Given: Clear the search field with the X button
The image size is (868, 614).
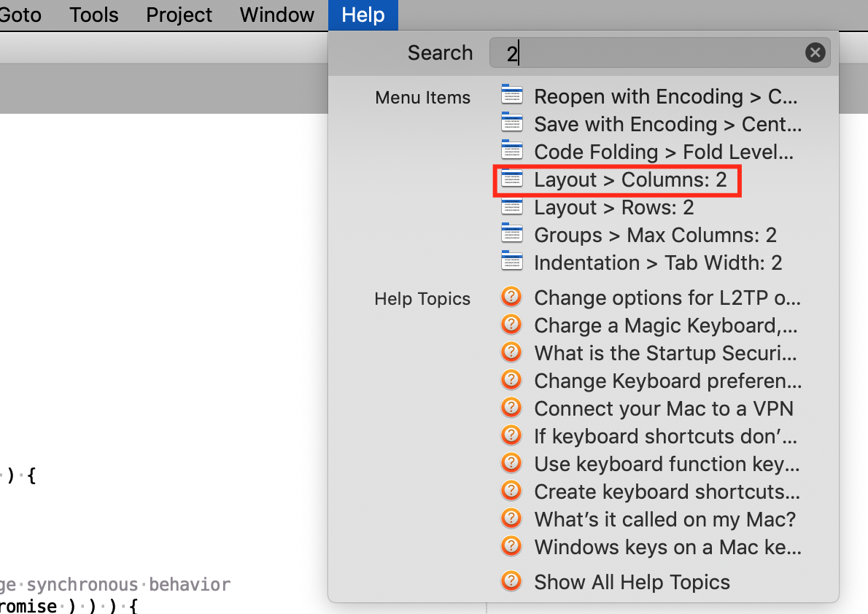Looking at the screenshot, I should coord(815,53).
